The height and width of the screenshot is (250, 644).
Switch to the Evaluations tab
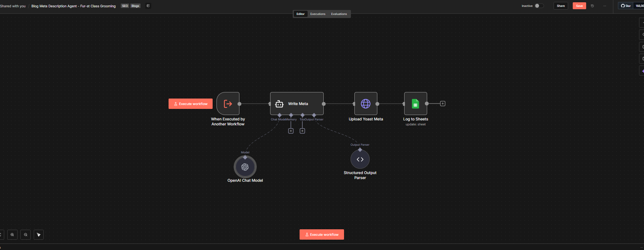[339, 14]
